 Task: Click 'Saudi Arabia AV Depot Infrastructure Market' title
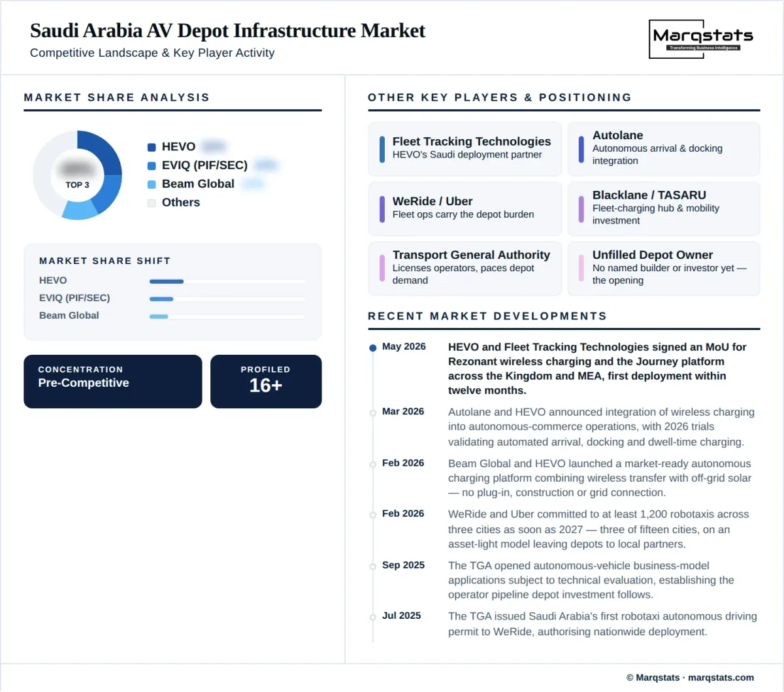pos(227,31)
